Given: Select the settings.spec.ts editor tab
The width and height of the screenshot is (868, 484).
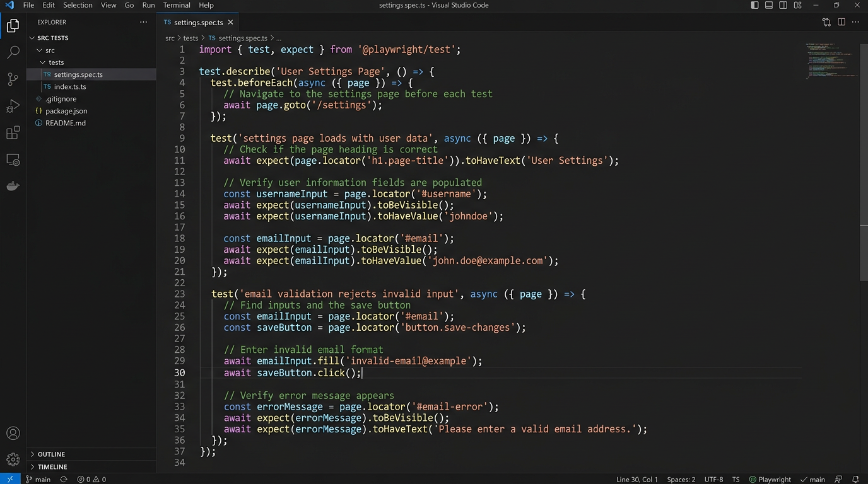Looking at the screenshot, I should (197, 22).
